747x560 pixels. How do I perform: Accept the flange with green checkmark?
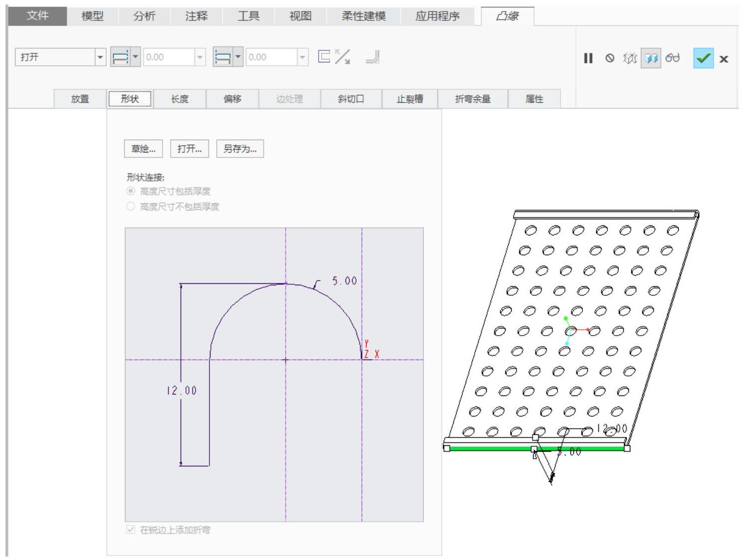(x=703, y=58)
